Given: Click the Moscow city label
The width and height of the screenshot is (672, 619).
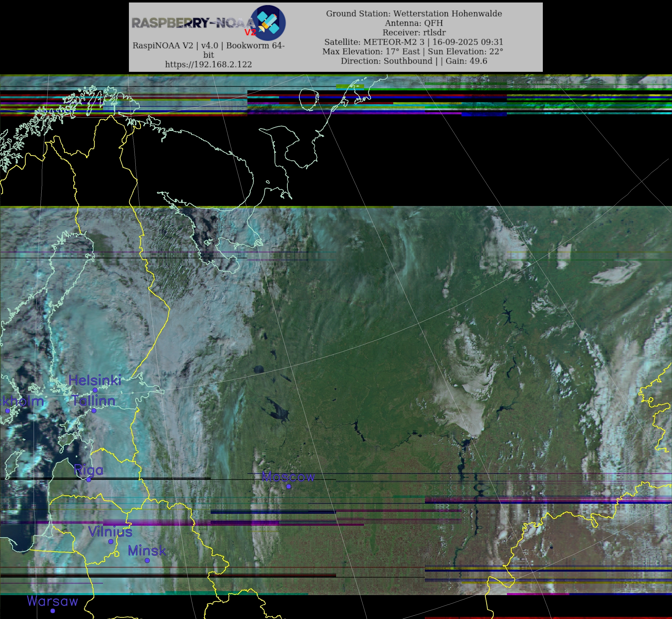Looking at the screenshot, I should click(x=288, y=477).
